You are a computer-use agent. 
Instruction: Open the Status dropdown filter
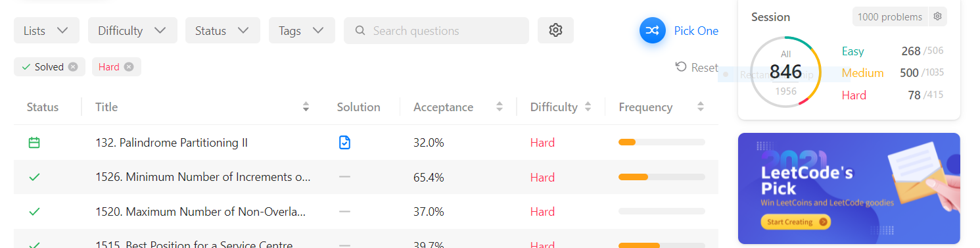tap(222, 30)
